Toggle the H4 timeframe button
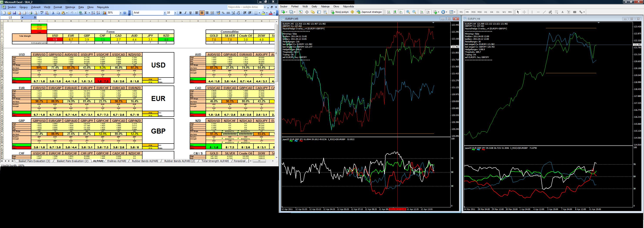The width and height of the screenshot is (644, 228). pyautogui.click(x=491, y=12)
